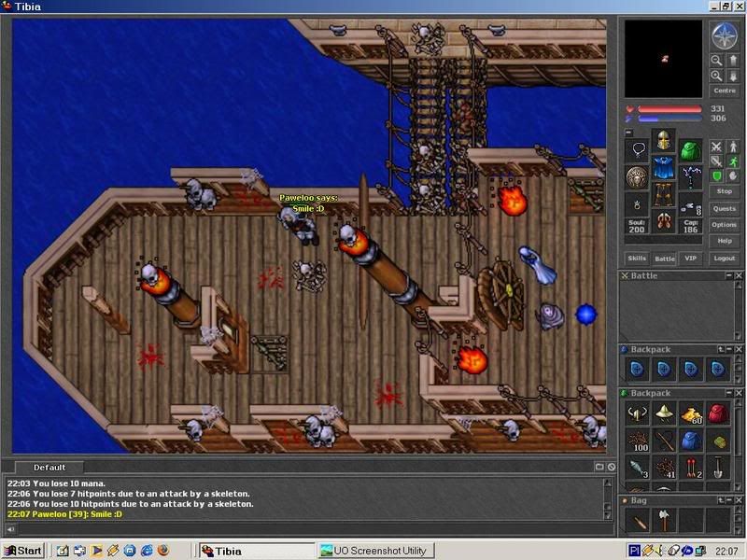Open the Options dialog
The image size is (747, 560).
coord(725,225)
